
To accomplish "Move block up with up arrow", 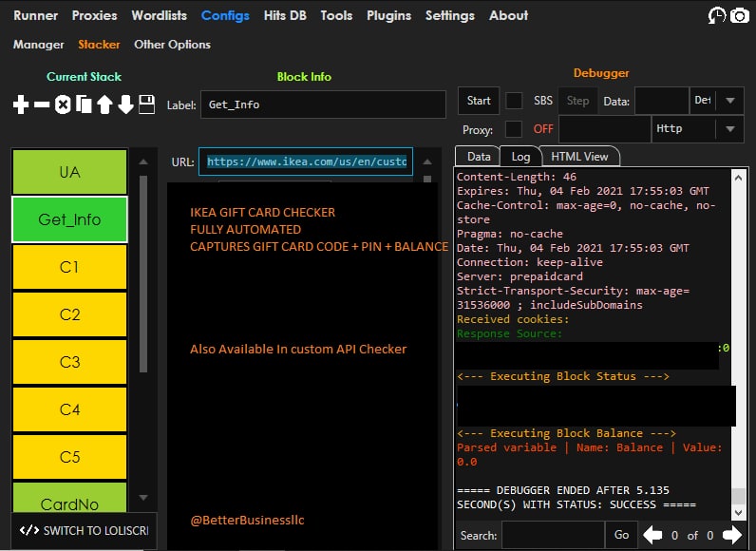I will [104, 104].
